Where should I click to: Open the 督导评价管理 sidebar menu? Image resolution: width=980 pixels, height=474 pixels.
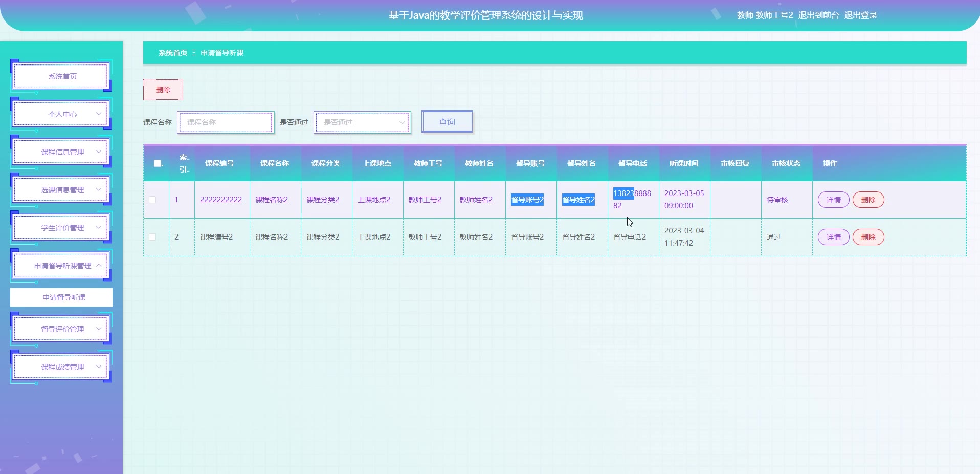(61, 329)
